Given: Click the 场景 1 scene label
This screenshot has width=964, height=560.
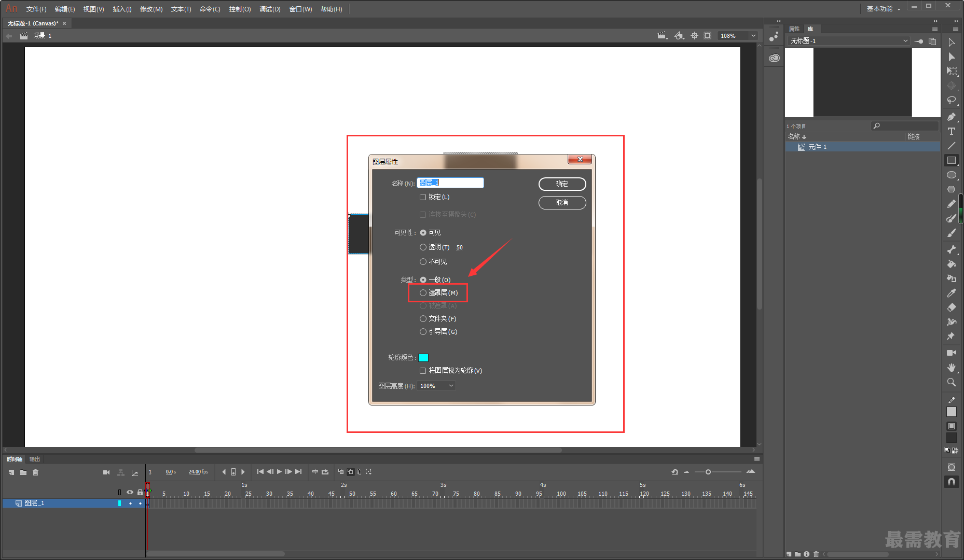Looking at the screenshot, I should [43, 36].
